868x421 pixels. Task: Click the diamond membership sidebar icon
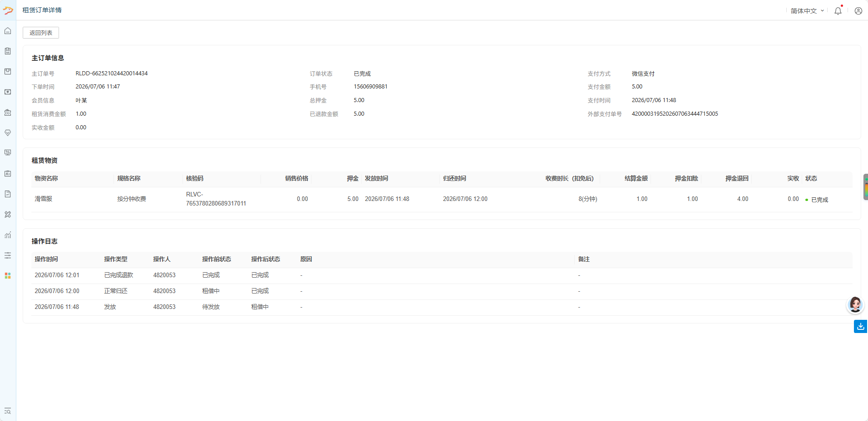[x=8, y=133]
